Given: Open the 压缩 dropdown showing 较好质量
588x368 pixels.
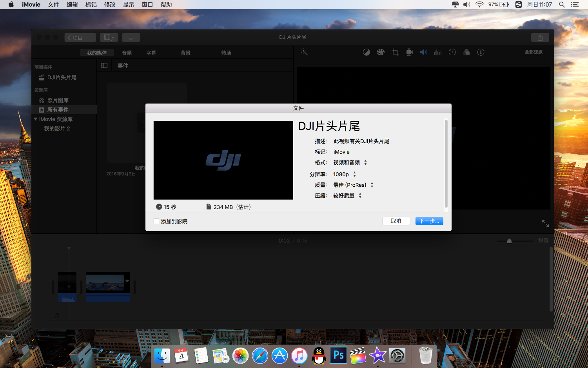Looking at the screenshot, I should (x=347, y=195).
